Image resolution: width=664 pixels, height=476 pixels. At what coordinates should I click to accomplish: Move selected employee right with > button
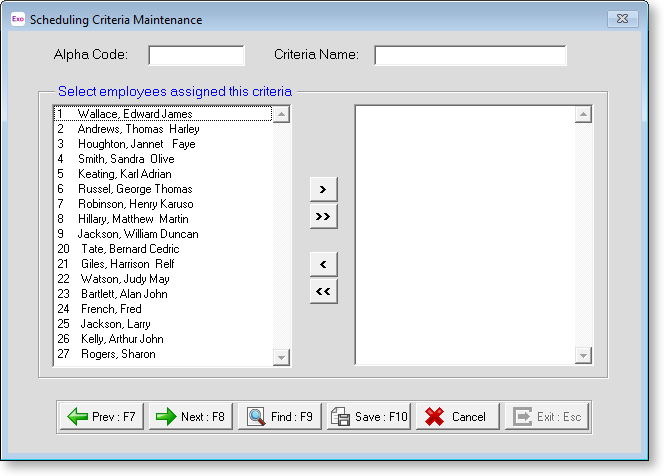[x=323, y=190]
